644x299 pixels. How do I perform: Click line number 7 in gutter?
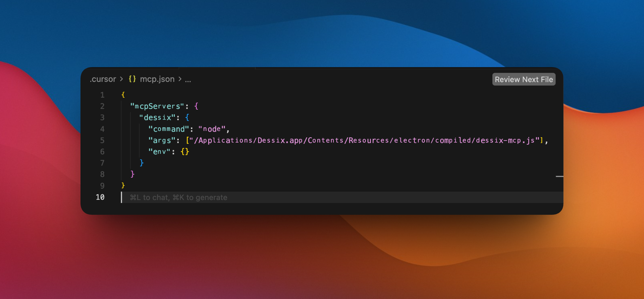(102, 163)
